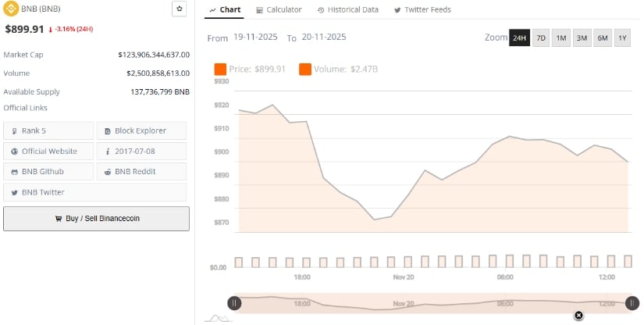Click Buy / Sell Binancecoin button
The height and width of the screenshot is (325, 644).
tap(96, 219)
